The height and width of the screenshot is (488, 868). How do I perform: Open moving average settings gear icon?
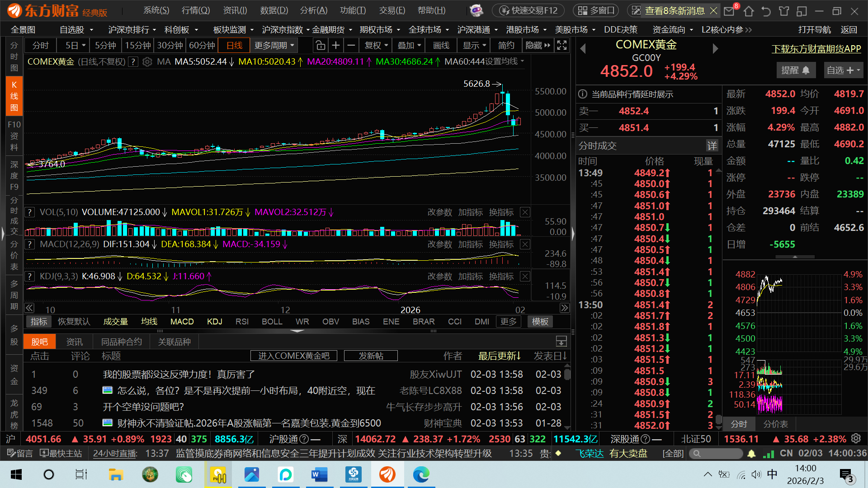(147, 62)
